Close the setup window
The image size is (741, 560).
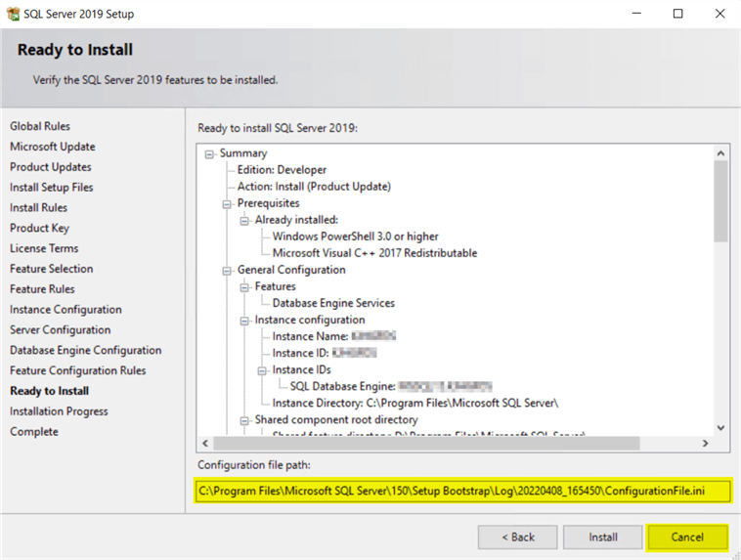pyautogui.click(x=719, y=14)
